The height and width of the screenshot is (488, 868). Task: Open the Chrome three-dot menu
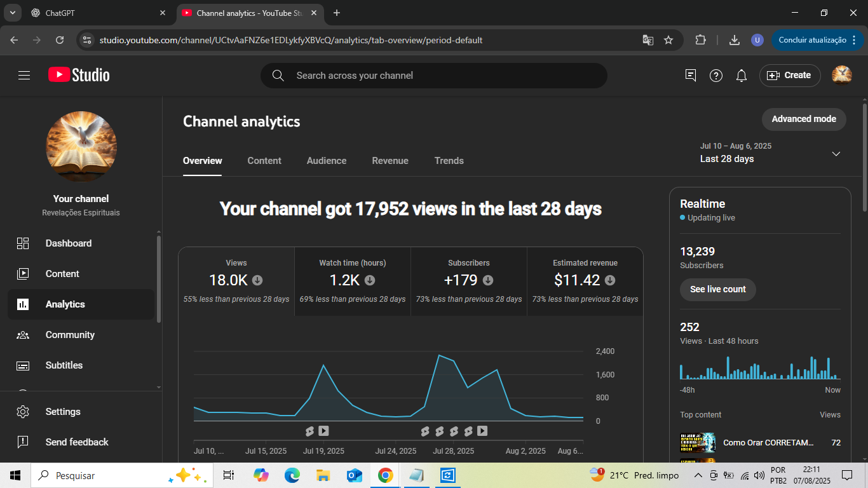click(854, 40)
